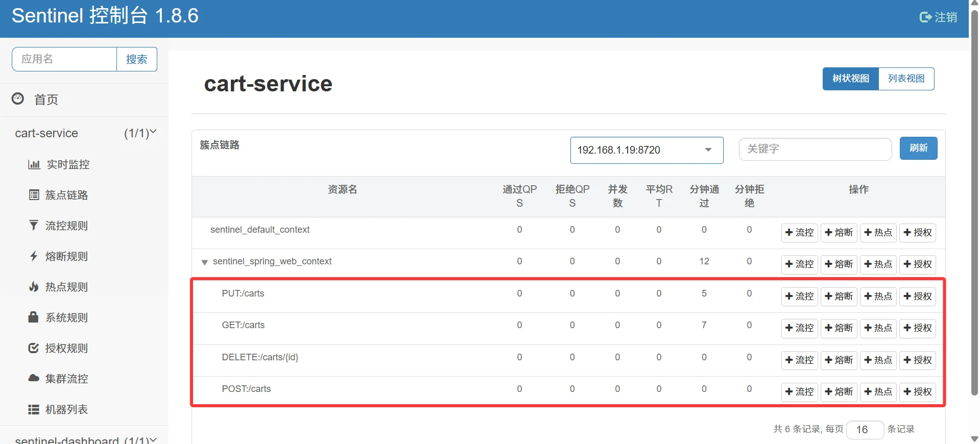Image resolution: width=980 pixels, height=444 pixels.
Task: Add 授权 rule for sentinel_default_context
Action: pos(917,233)
